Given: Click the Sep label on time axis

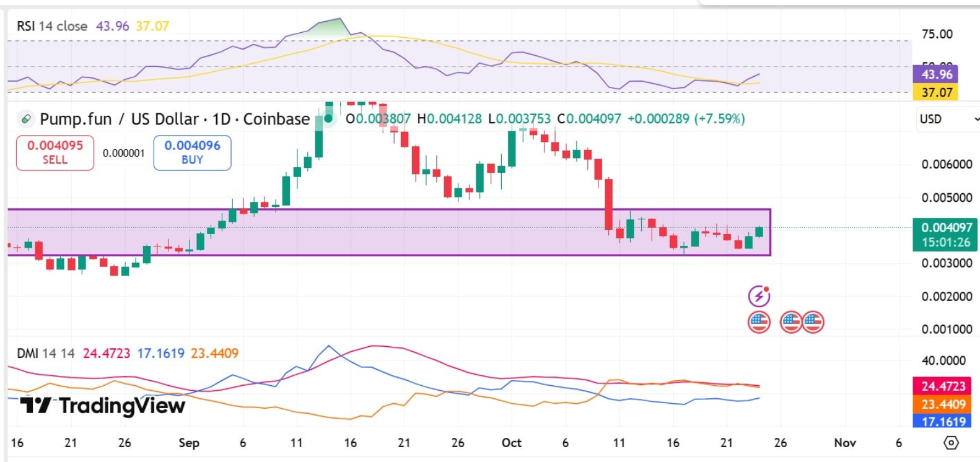Looking at the screenshot, I should click(x=189, y=443).
